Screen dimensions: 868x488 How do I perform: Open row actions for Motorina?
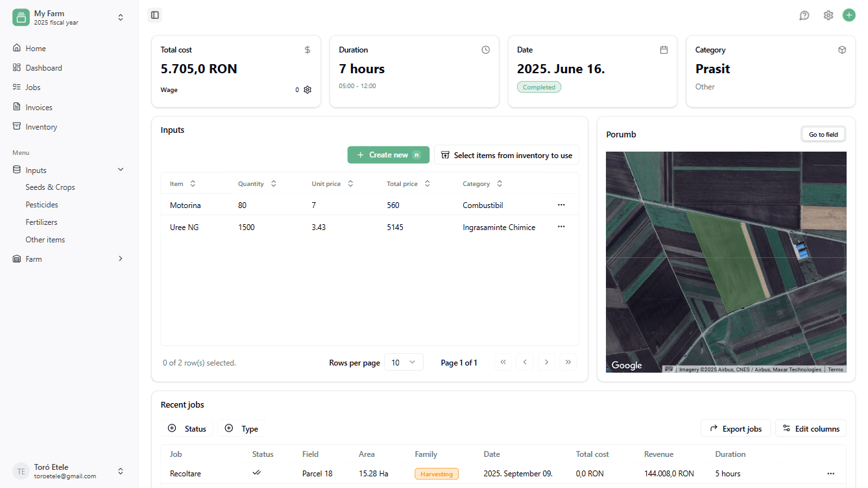[561, 205]
